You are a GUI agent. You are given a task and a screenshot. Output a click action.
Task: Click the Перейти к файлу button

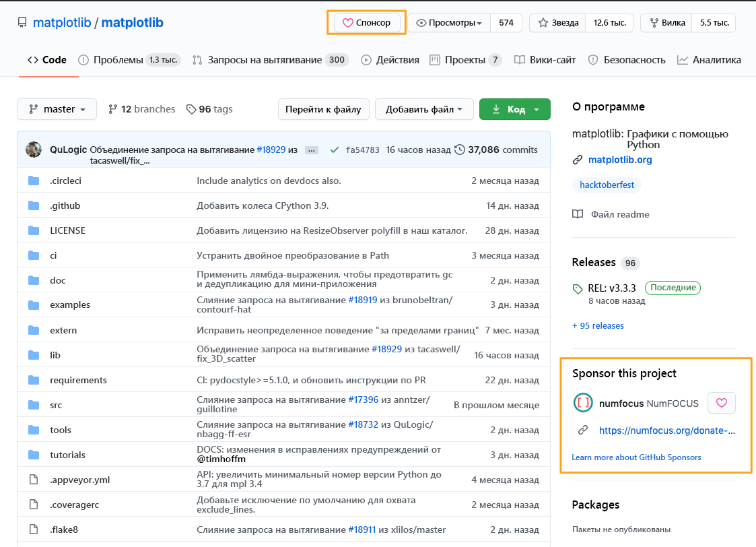[x=324, y=108]
